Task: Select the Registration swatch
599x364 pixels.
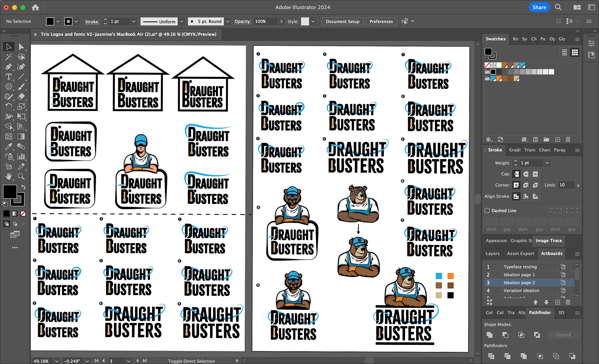Action: point(493,65)
